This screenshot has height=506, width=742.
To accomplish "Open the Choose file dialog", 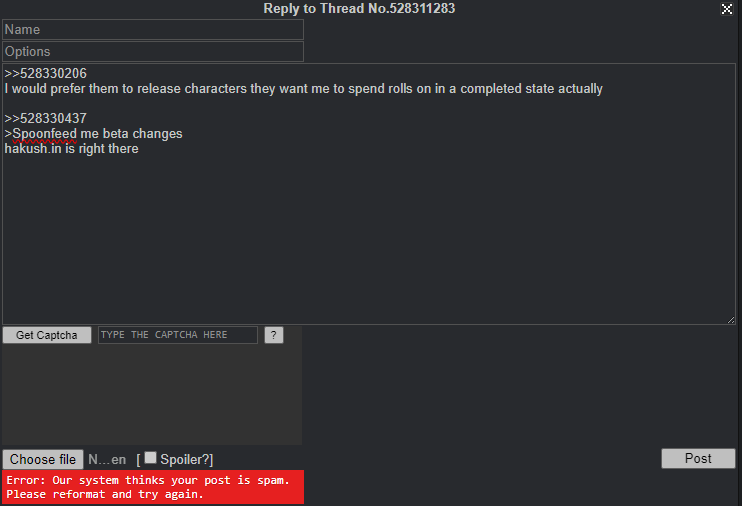I will [x=43, y=459].
